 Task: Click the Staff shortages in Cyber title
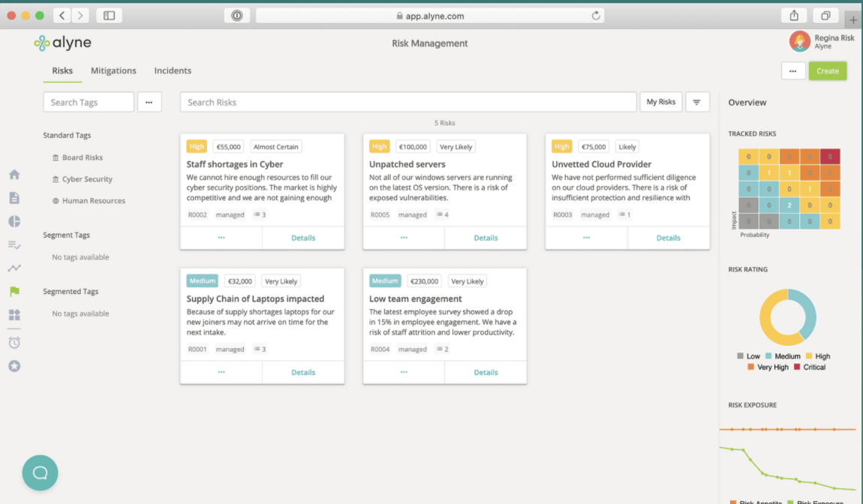pyautogui.click(x=235, y=164)
